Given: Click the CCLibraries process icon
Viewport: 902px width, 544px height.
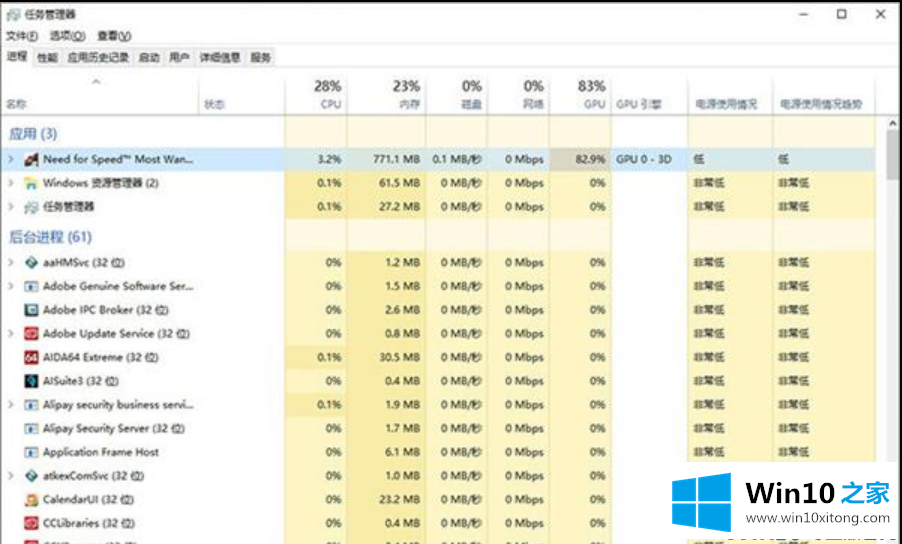Looking at the screenshot, I should (31, 523).
